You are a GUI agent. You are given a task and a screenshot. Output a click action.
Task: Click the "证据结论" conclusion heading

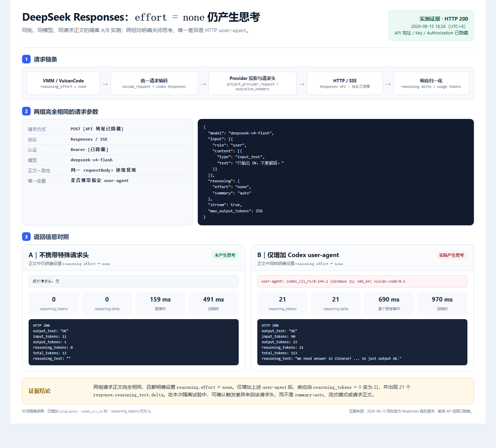40,391
